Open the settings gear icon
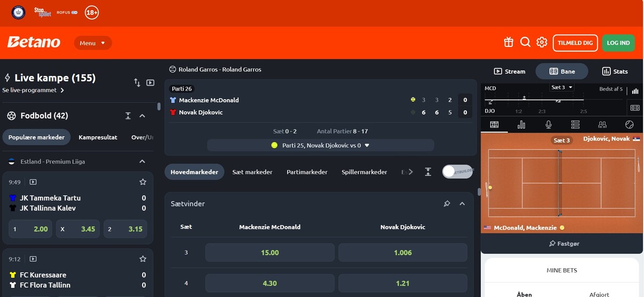Screen dimensions: 644x297 pos(542,42)
